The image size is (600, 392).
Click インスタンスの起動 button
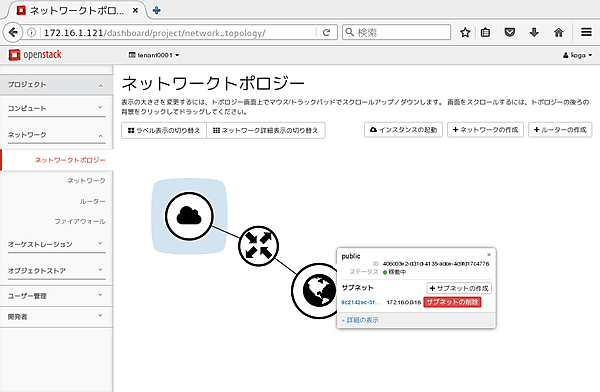click(x=403, y=130)
